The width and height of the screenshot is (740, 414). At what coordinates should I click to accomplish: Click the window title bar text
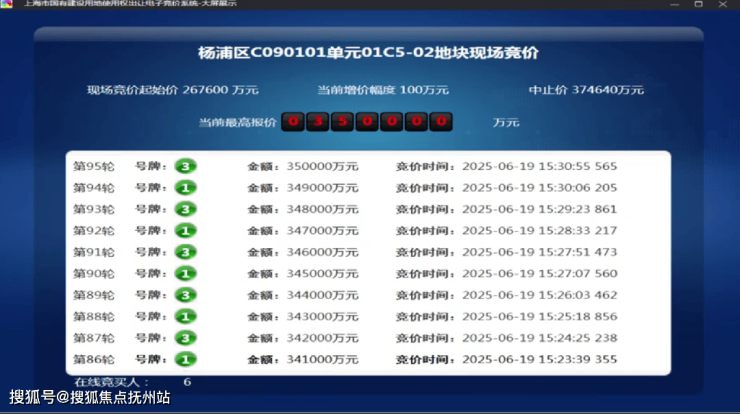pyautogui.click(x=150, y=4)
